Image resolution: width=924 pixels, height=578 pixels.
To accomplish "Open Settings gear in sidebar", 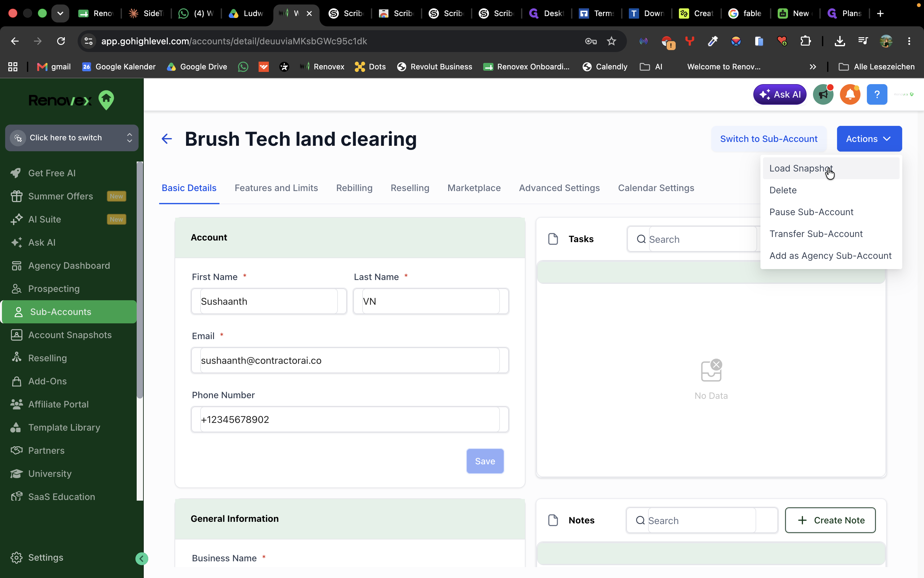I will tap(16, 557).
